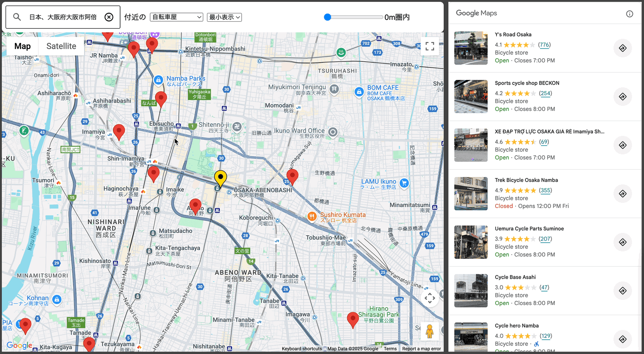Open Sports cycle shop BECKON thumbnail
Image resolution: width=644 pixels, height=354 pixels.
coord(471,97)
